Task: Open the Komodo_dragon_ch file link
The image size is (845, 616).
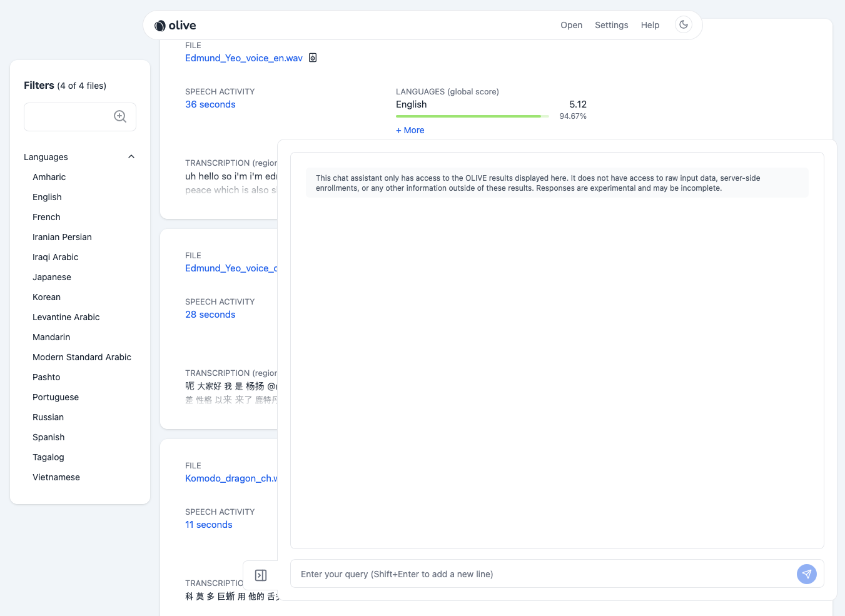Action: [231, 478]
